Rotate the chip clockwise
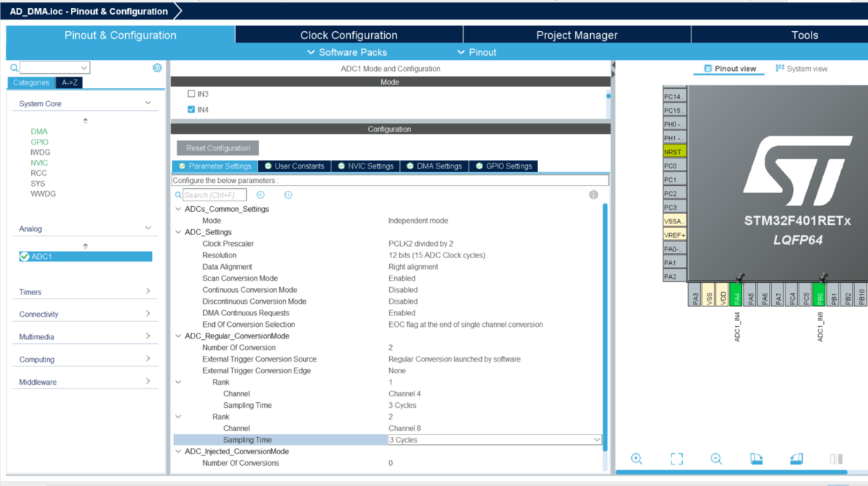Screen dimensions: 868x486 pos(756,459)
